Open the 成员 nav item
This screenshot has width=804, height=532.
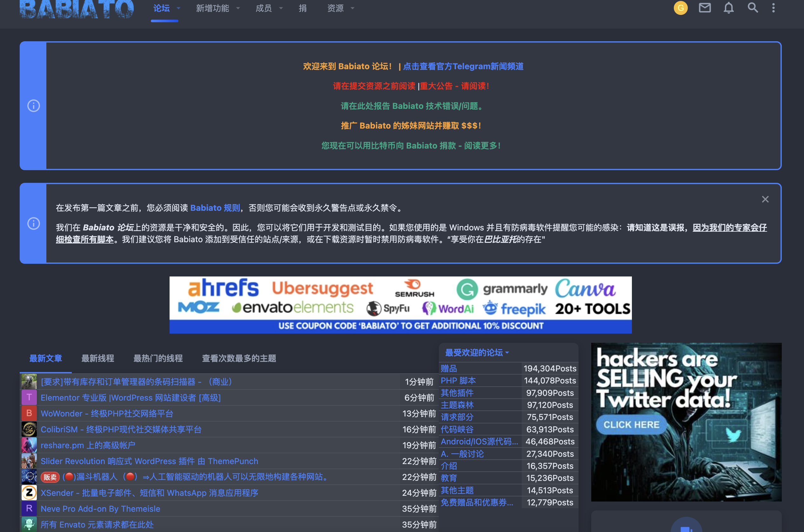point(264,8)
